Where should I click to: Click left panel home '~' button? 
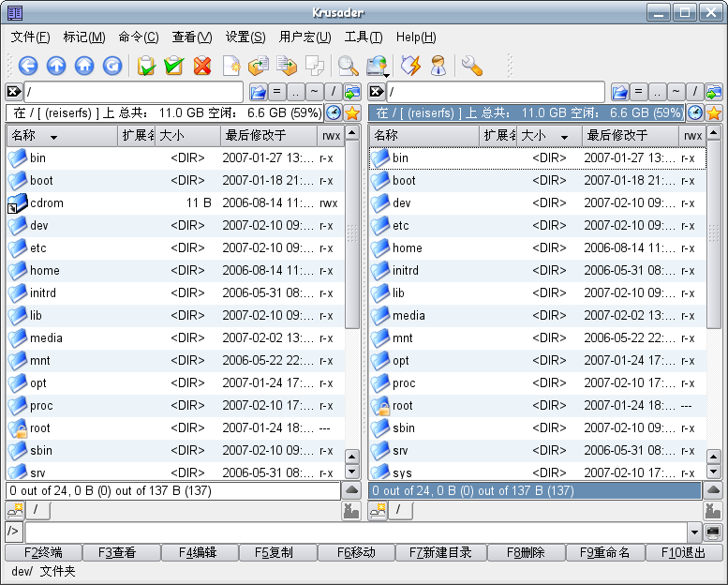pos(314,92)
